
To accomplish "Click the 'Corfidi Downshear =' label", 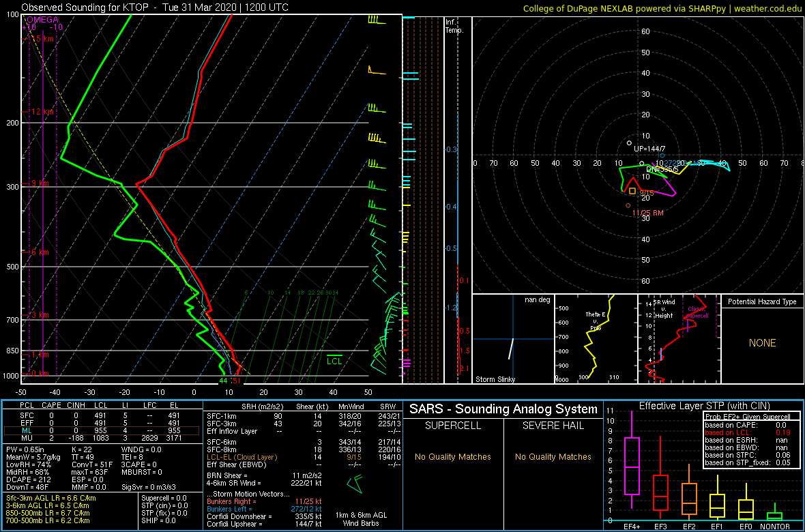I will [x=239, y=516].
